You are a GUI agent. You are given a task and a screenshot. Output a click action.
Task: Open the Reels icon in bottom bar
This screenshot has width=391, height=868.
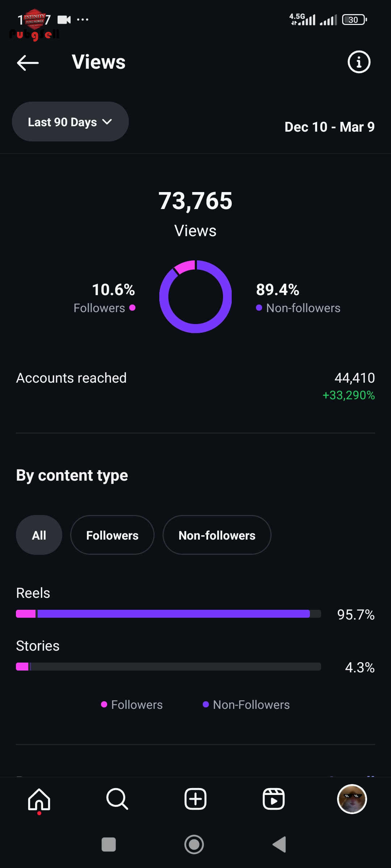tap(274, 799)
